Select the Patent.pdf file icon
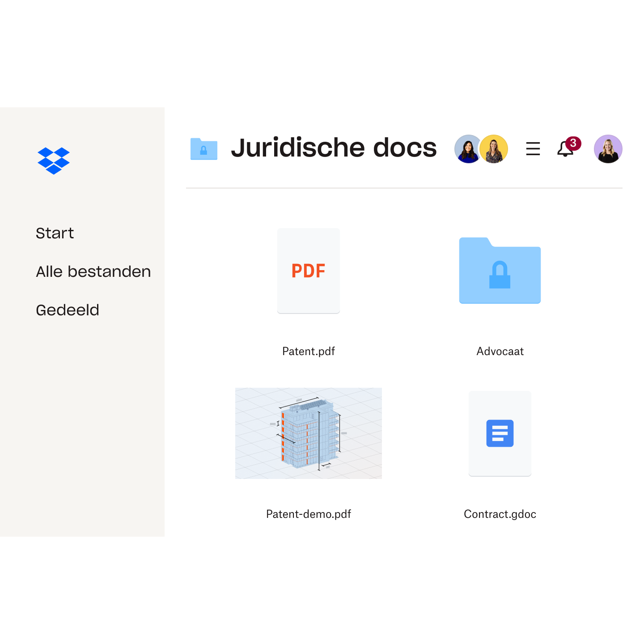644x644 pixels. 309,271
